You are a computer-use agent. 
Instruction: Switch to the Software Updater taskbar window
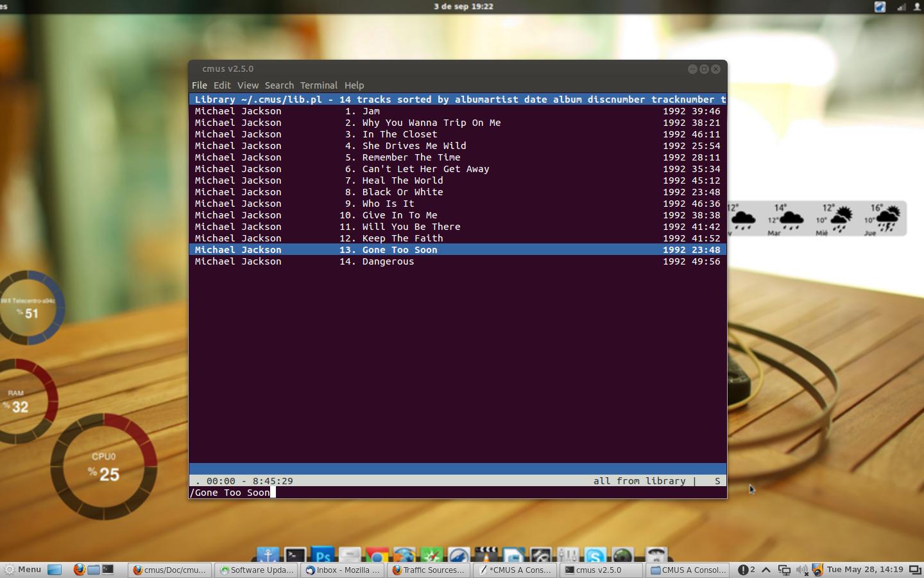[257, 570]
